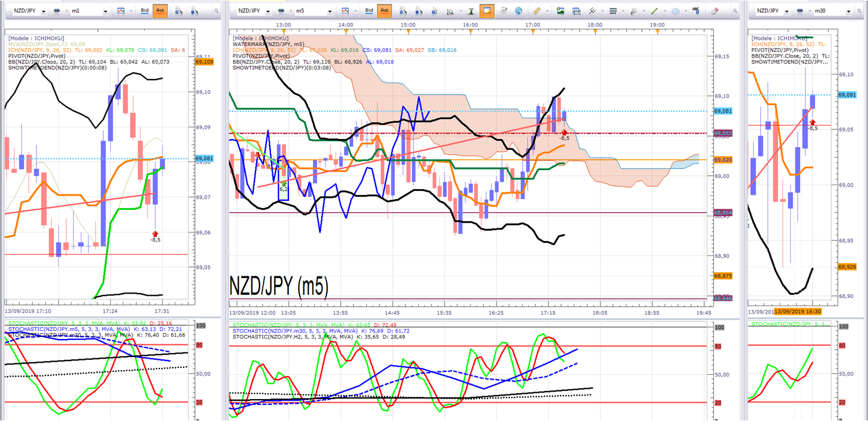
Task: Select the MVA(NZD/JPY.Open,7) label on m1 chart
Action: point(47,44)
